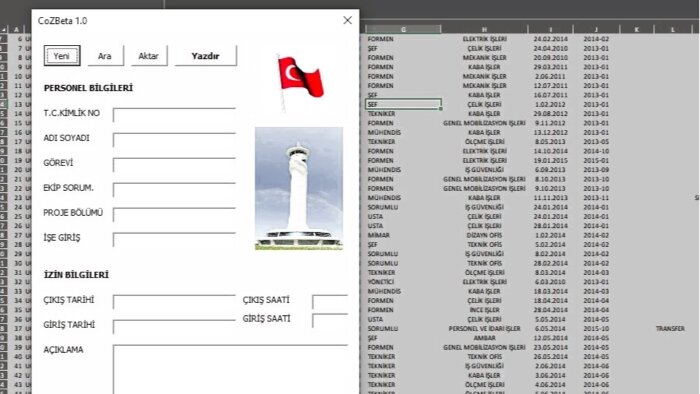700x394 pixels.
Task: Select column L header in spreadsheet
Action: (672, 29)
